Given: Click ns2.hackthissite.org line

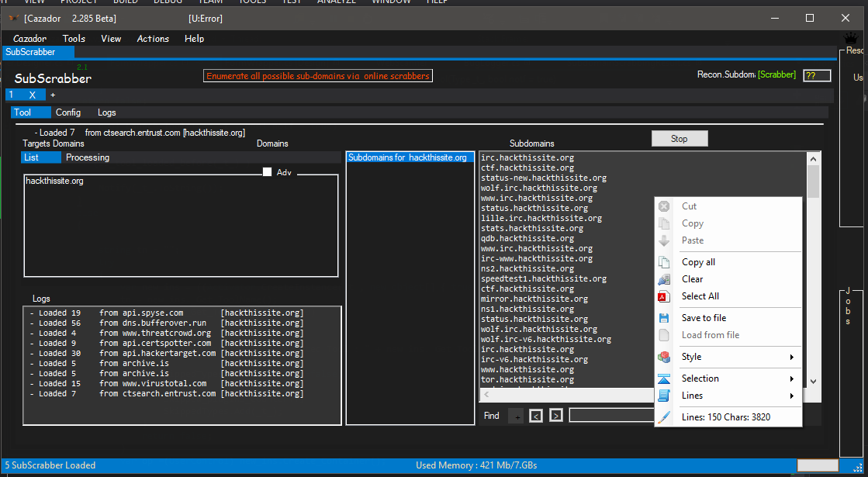Looking at the screenshot, I should click(x=527, y=269).
